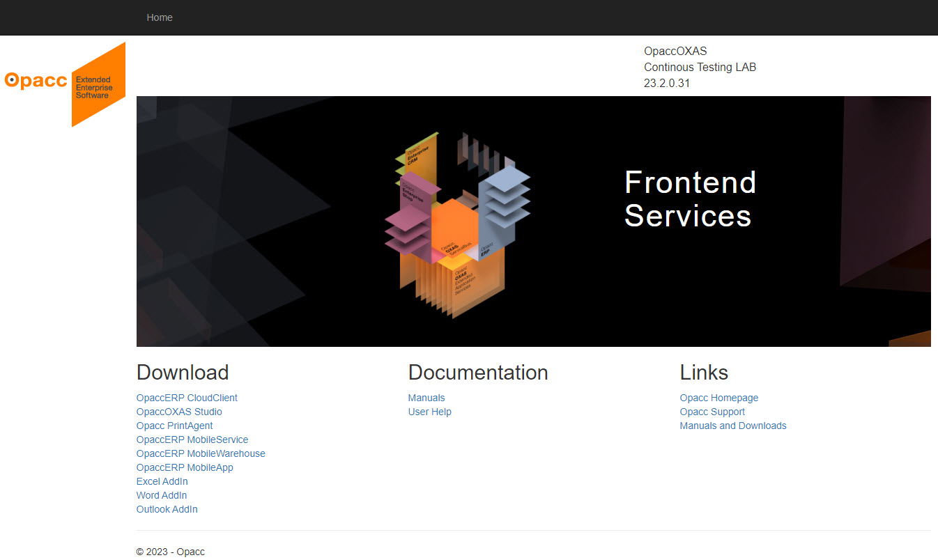Click the Opacc logo
Screen dimensions: 938x560
click(65, 84)
